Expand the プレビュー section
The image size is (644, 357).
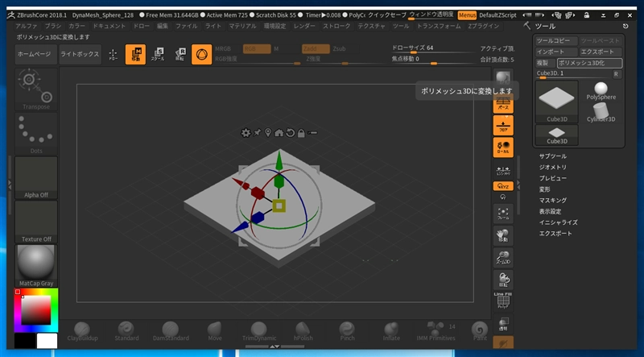pos(553,178)
